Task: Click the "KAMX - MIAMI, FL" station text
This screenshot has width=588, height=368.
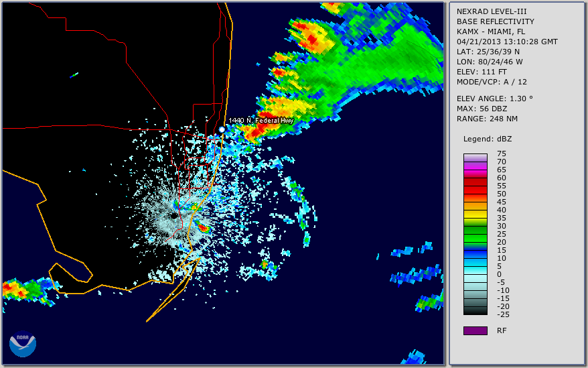Action: coord(490,32)
